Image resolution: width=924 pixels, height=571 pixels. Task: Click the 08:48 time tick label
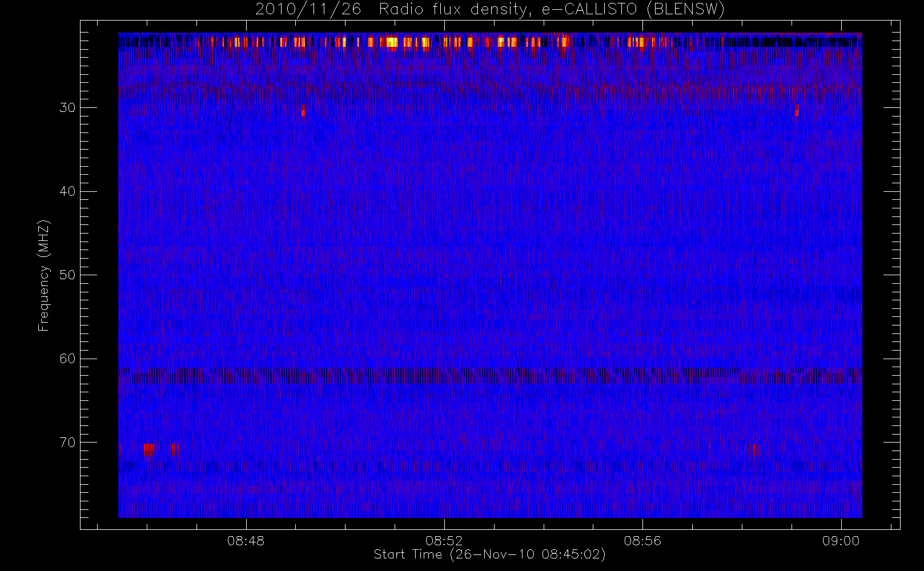pyautogui.click(x=246, y=541)
